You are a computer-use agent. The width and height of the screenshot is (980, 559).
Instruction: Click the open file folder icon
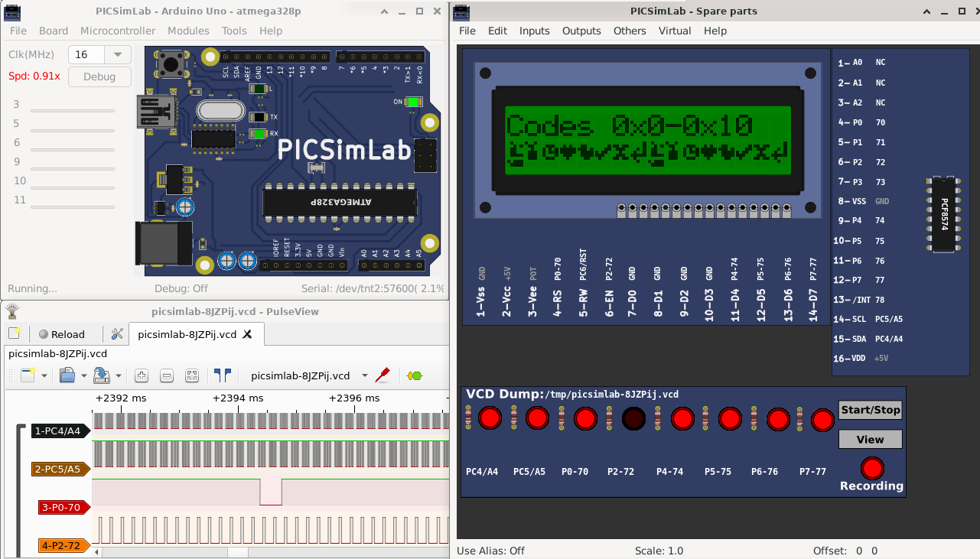click(67, 375)
